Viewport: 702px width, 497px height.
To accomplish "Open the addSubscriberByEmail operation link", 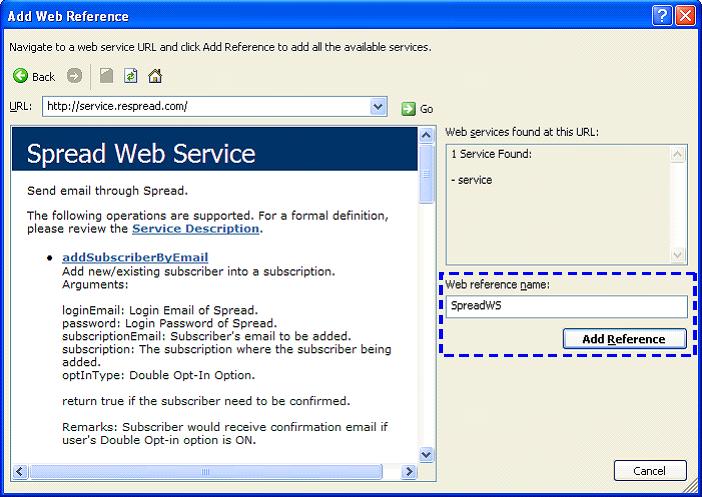I will (135, 257).
